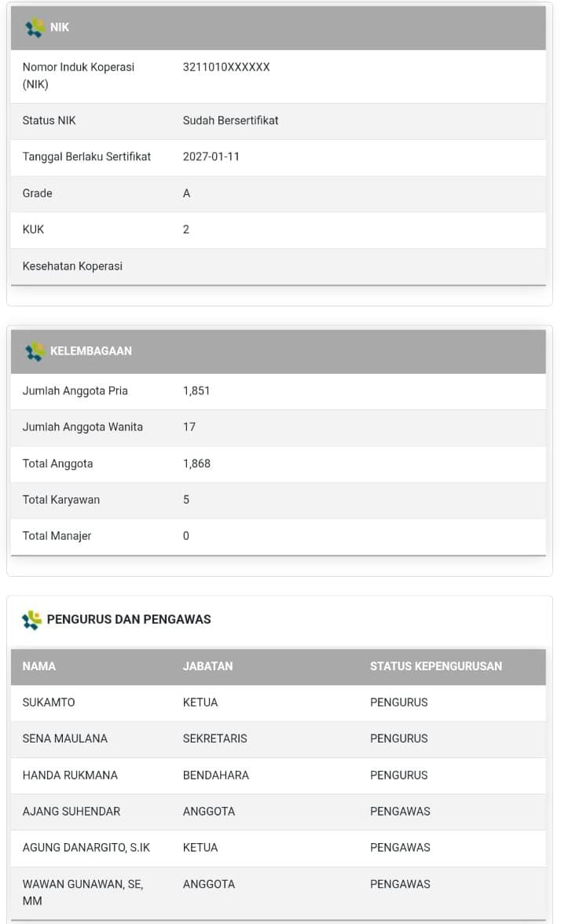Select the SENA MAULANA row
Viewport: 561px width, 924px height.
point(65,739)
